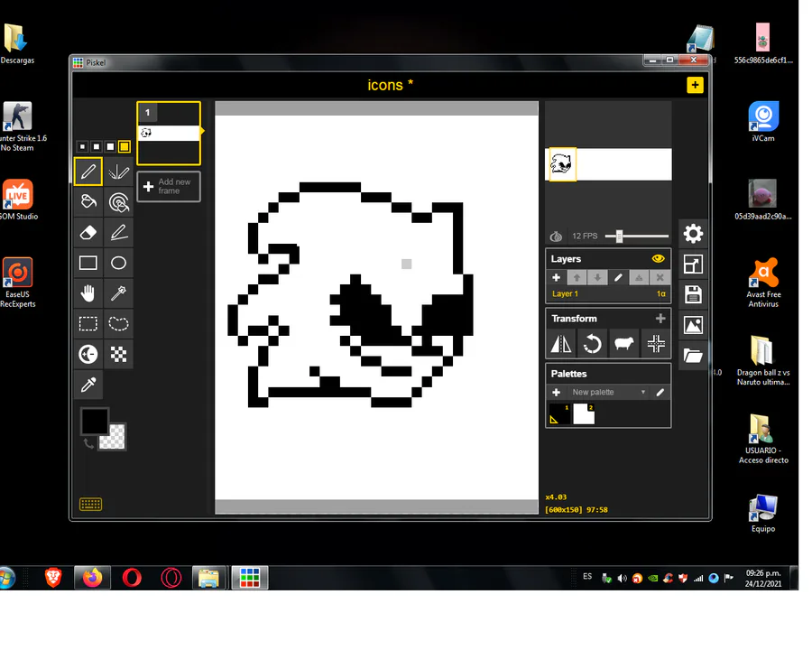This screenshot has width=812, height=650.
Task: Pick white palette color 2
Action: point(584,414)
